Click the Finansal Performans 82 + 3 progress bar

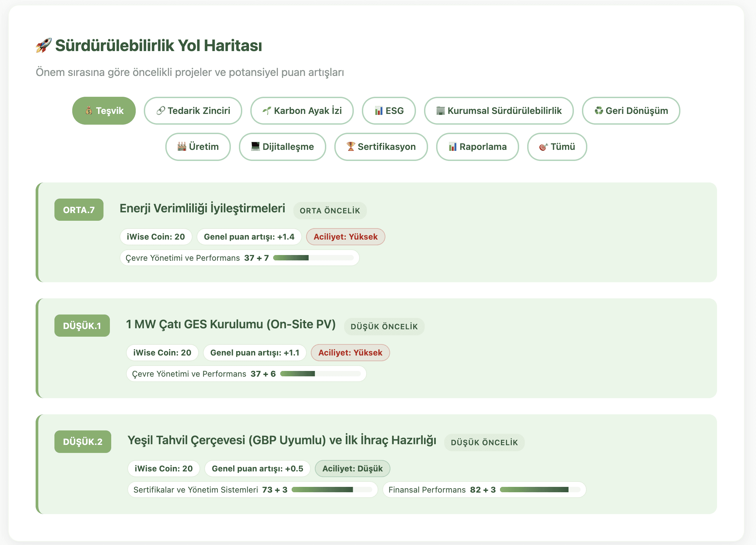click(x=540, y=490)
